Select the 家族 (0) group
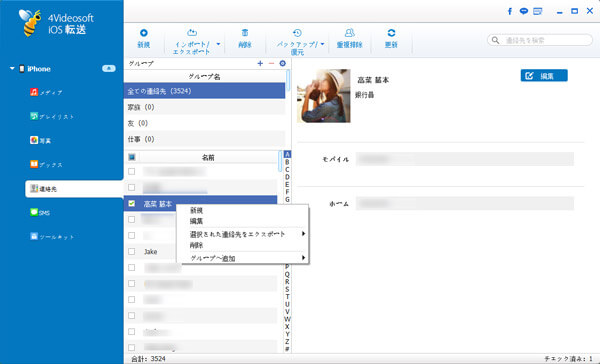This screenshot has width=600, height=364. [204, 107]
